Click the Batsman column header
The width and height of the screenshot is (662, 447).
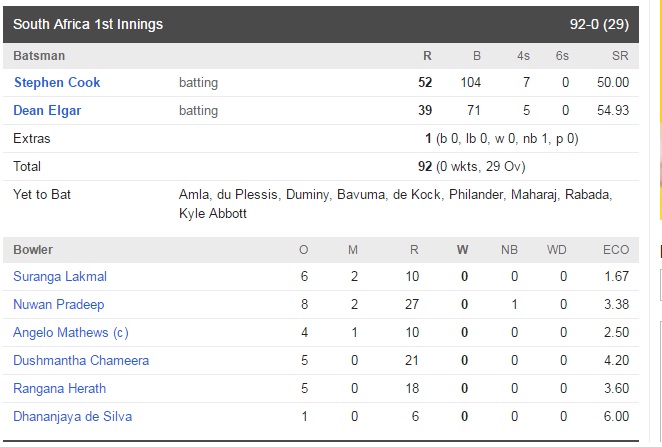39,56
